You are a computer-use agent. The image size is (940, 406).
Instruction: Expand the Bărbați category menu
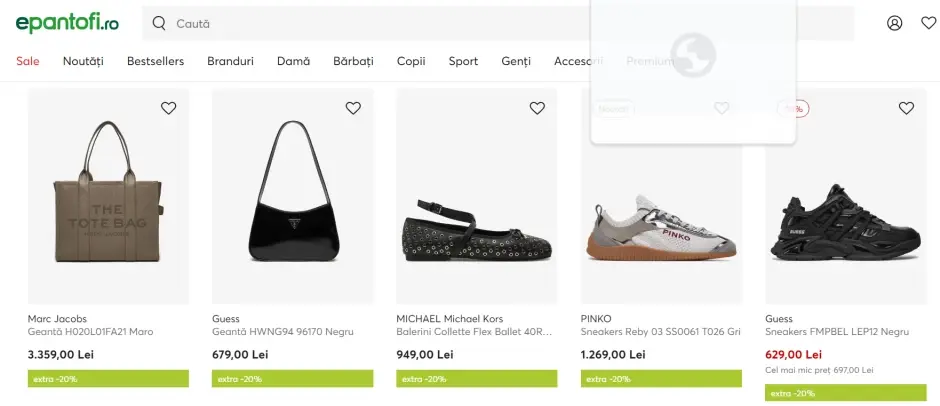(353, 61)
